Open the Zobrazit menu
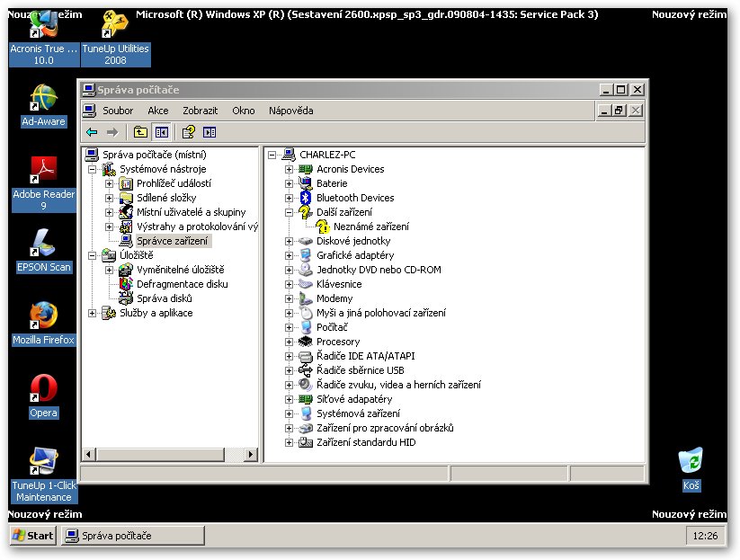 [x=200, y=111]
